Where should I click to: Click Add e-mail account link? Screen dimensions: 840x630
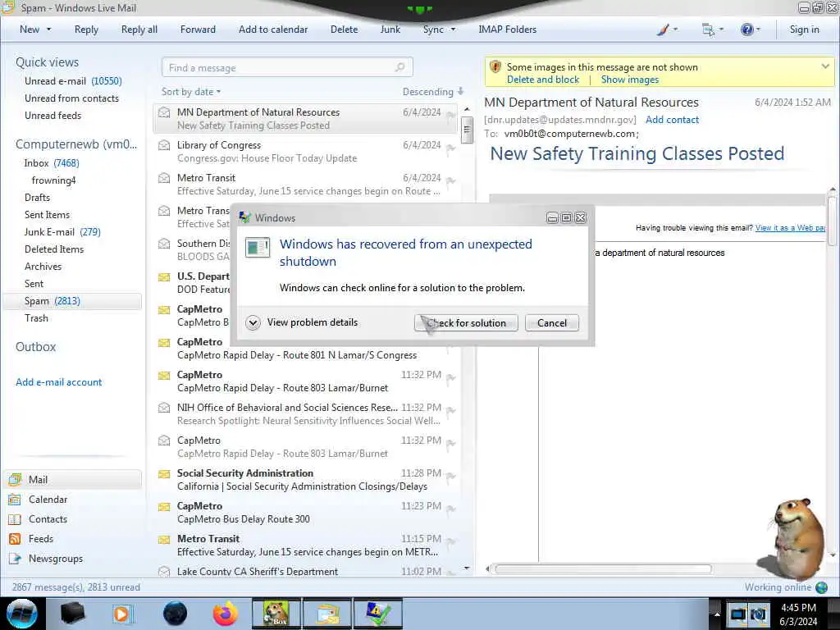pyautogui.click(x=58, y=382)
